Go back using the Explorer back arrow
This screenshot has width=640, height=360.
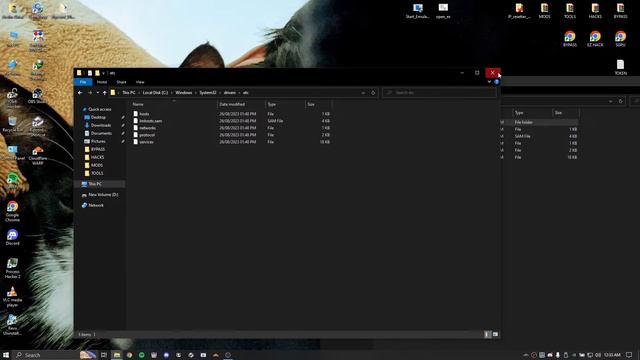tap(80, 93)
